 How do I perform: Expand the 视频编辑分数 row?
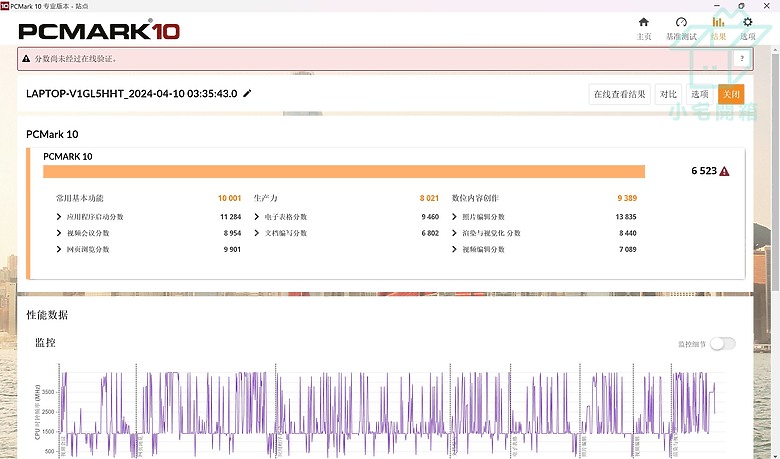454,249
